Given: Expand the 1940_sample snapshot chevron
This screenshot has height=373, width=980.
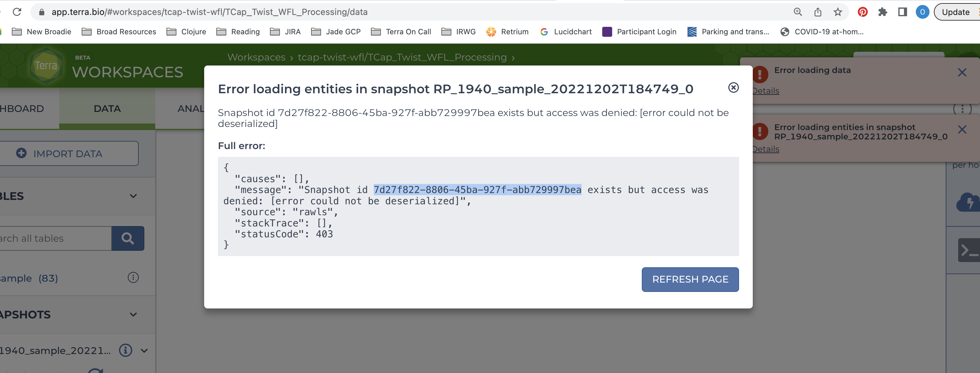Looking at the screenshot, I should (144, 350).
